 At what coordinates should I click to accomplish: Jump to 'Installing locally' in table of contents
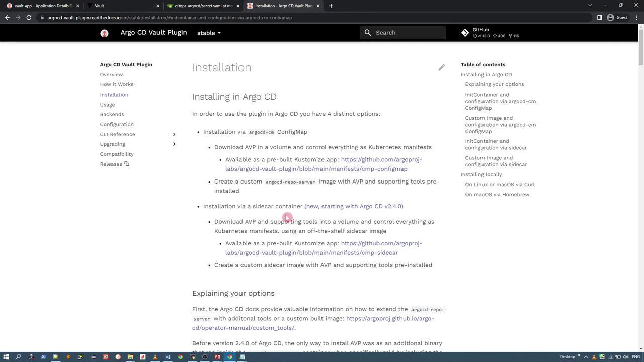point(481,174)
